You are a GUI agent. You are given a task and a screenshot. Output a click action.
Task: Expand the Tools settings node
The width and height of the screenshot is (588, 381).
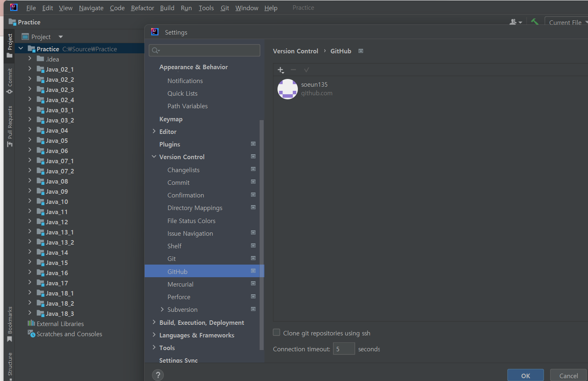(x=154, y=347)
